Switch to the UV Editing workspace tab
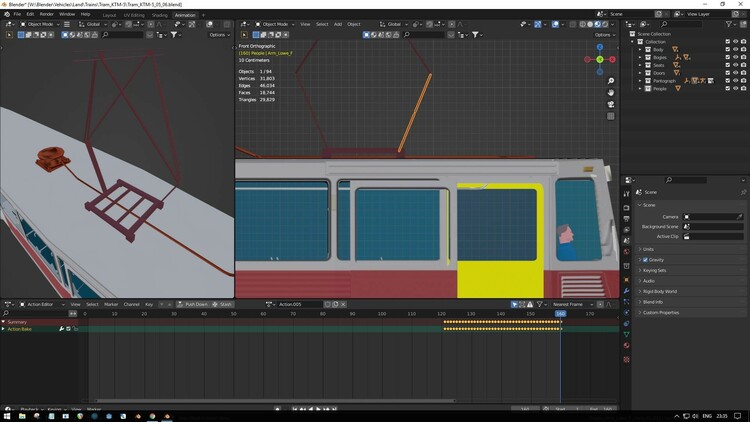Image resolution: width=750 pixels, height=422 pixels. point(134,15)
